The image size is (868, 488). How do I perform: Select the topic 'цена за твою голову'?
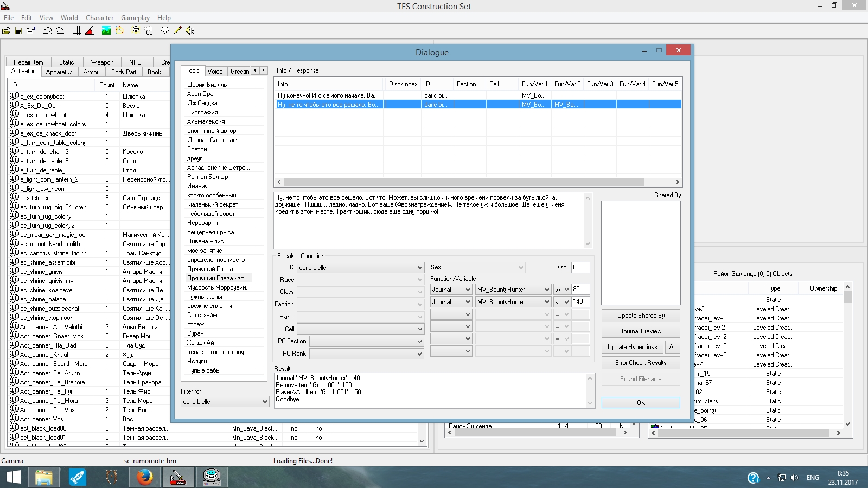(215, 352)
